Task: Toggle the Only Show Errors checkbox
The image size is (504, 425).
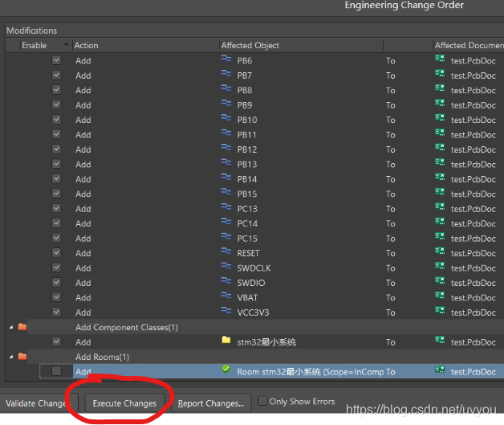Action: (262, 402)
